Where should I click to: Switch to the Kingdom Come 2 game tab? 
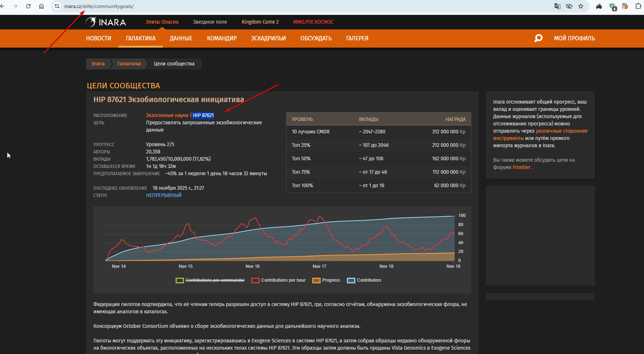click(260, 22)
